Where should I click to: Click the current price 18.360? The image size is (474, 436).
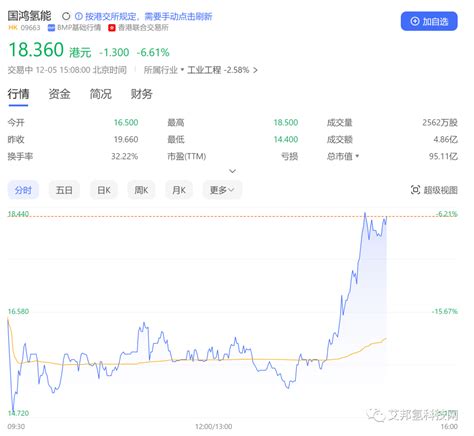point(36,50)
